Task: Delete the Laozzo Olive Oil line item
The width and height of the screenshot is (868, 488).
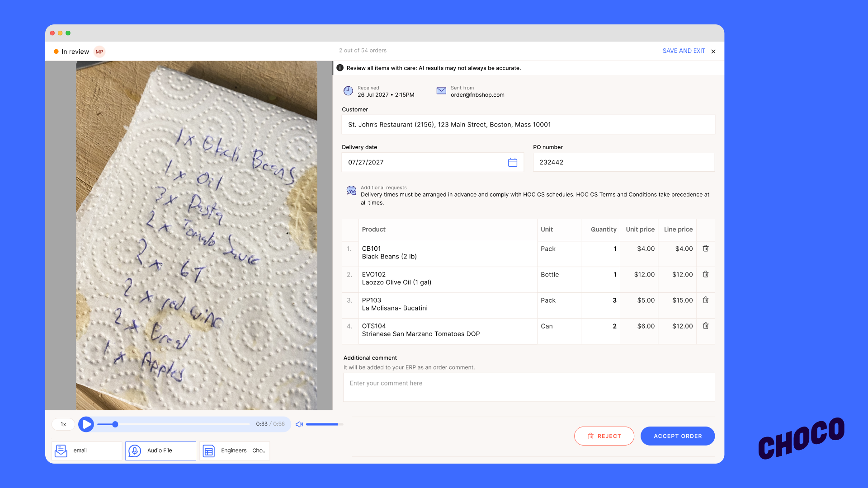Action: 705,274
